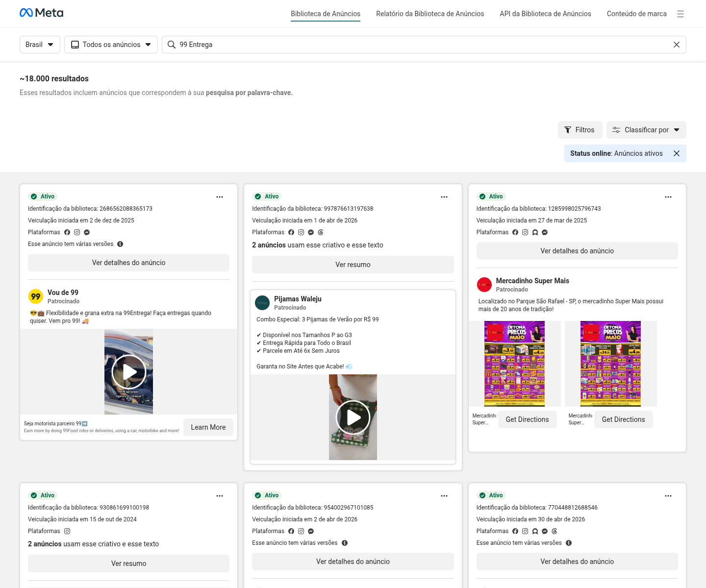Click the first Get Directions button
Screen dimensions: 706x588
pos(528,419)
